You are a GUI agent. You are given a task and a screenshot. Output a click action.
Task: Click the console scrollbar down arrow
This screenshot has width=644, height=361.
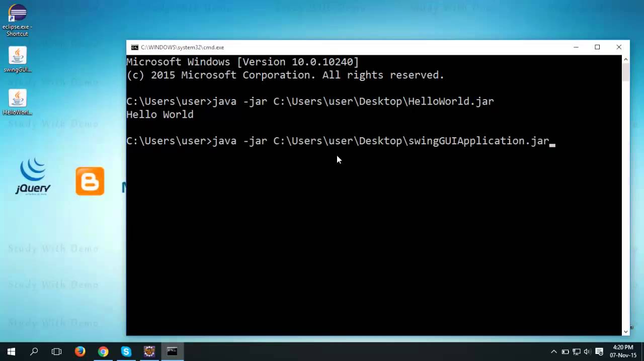point(626,331)
